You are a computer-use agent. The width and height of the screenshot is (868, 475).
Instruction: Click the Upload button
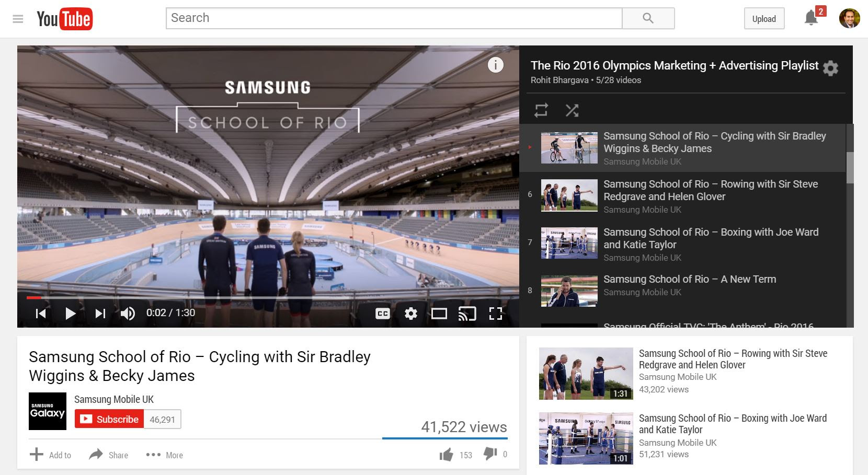(x=764, y=19)
